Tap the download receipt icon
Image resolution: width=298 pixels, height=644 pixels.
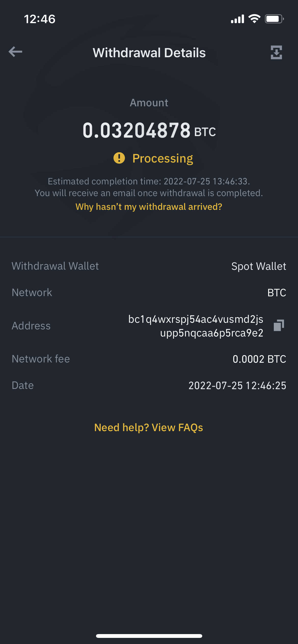pos(276,52)
